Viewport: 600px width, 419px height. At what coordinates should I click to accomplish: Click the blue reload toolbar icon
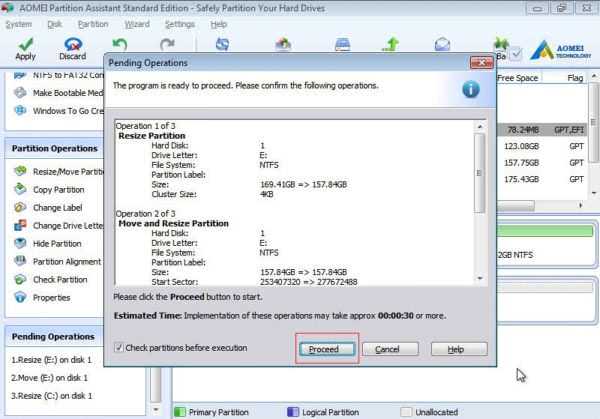(222, 44)
